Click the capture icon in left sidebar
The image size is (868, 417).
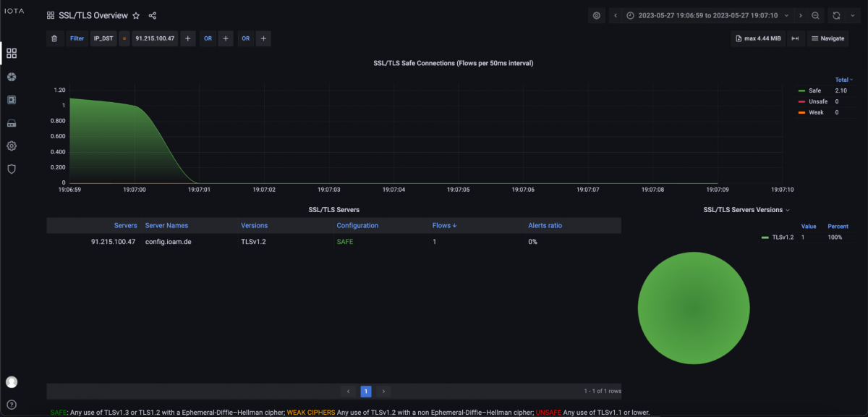pos(12,76)
